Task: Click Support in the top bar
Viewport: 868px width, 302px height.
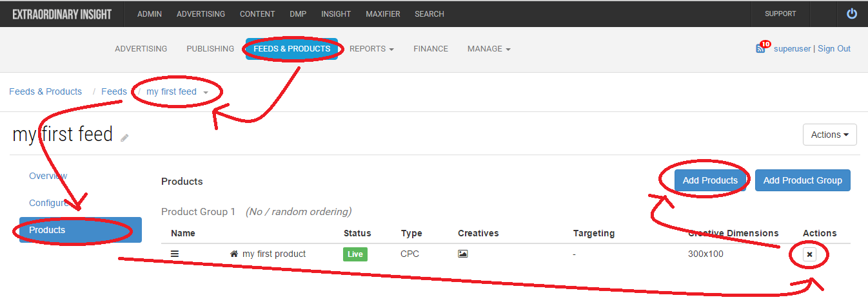Action: 780,14
